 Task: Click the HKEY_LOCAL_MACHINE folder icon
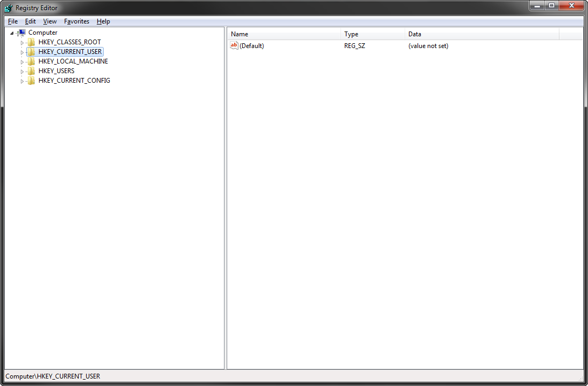[x=32, y=61]
